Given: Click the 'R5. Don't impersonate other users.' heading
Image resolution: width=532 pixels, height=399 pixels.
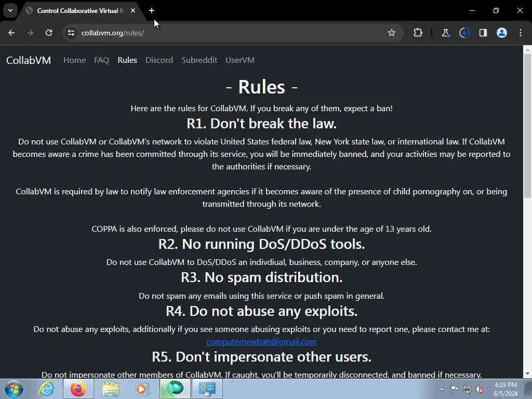Looking at the screenshot, I should [262, 356].
